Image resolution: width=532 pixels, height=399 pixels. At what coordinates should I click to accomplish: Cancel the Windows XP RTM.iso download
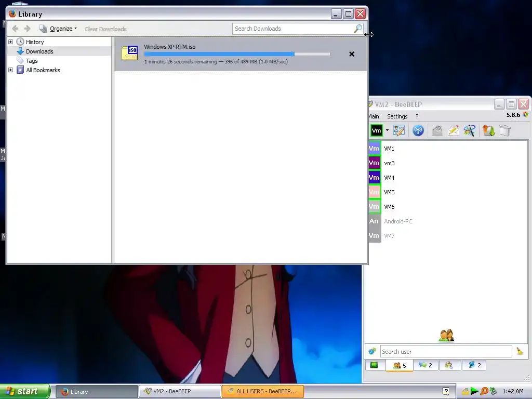(x=352, y=54)
